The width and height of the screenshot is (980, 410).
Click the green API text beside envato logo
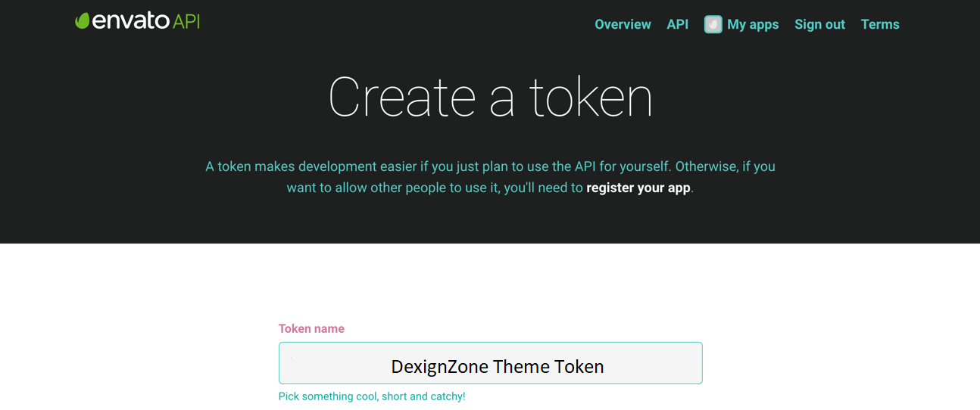186,21
